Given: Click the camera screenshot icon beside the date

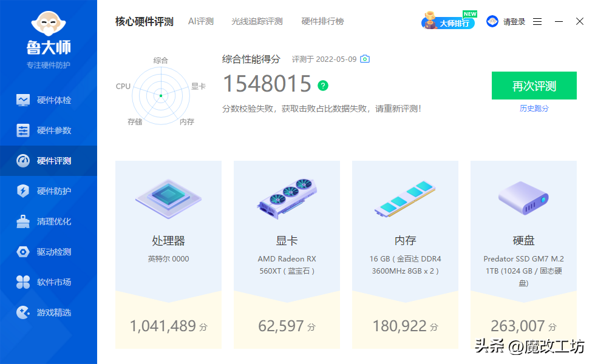Looking at the screenshot, I should pyautogui.click(x=365, y=59).
